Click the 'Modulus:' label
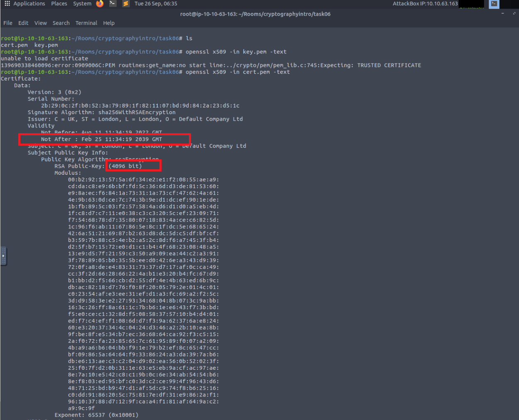519x420 pixels. (x=68, y=173)
